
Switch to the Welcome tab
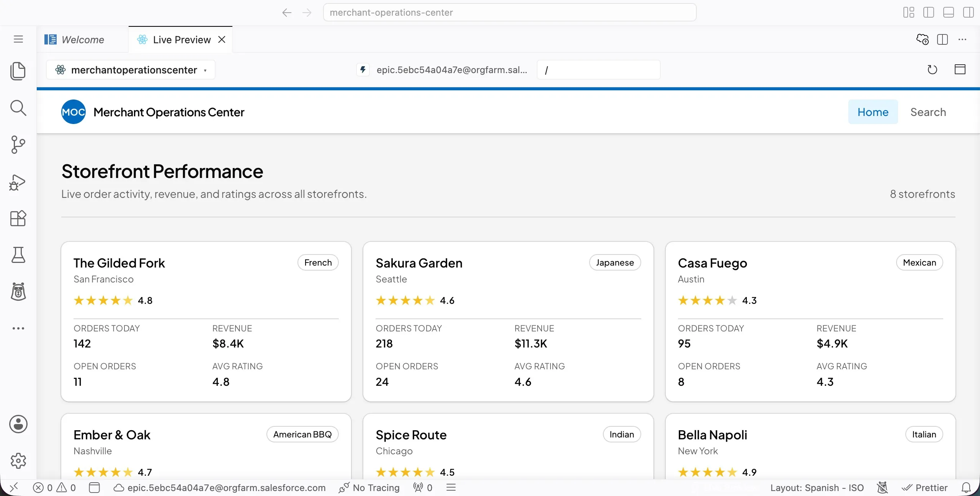click(x=83, y=39)
